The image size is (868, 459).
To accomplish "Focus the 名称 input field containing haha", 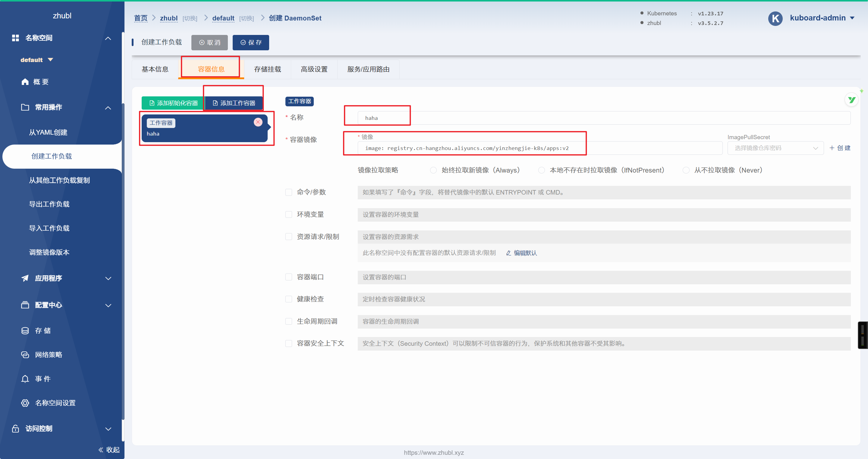I will click(604, 118).
